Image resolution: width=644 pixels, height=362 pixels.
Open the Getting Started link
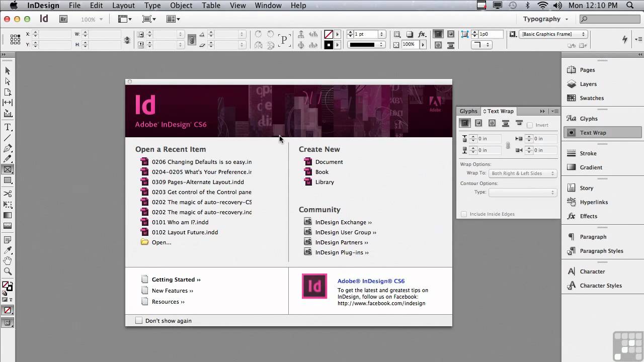point(176,280)
